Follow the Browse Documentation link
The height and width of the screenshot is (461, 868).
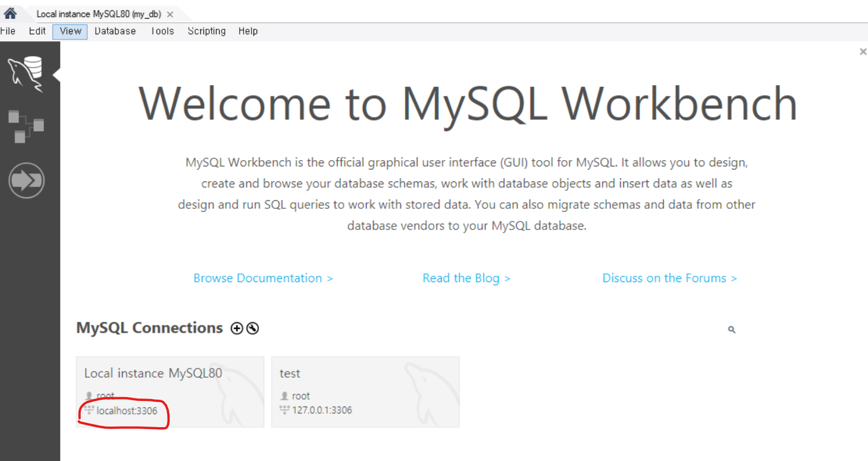(263, 278)
